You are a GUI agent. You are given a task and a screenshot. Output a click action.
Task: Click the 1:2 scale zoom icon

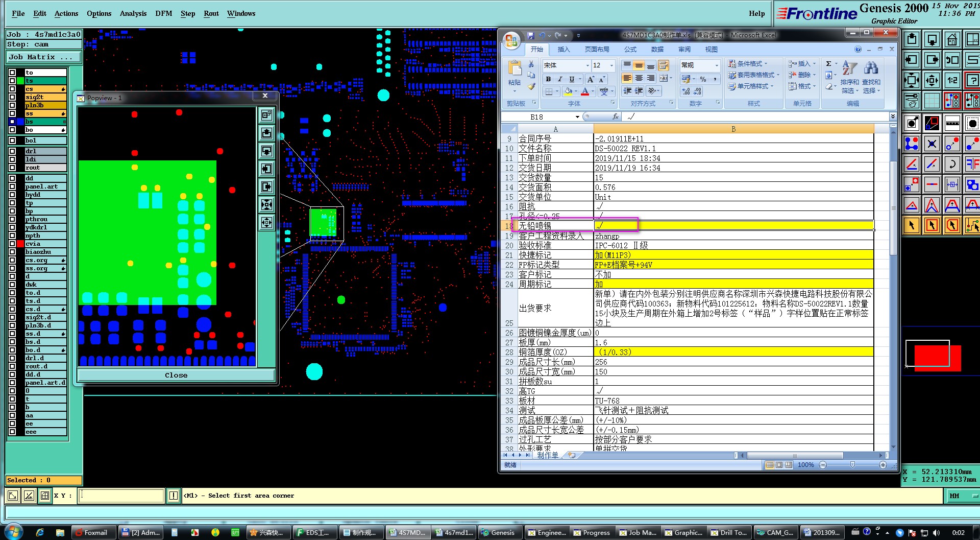(x=952, y=80)
